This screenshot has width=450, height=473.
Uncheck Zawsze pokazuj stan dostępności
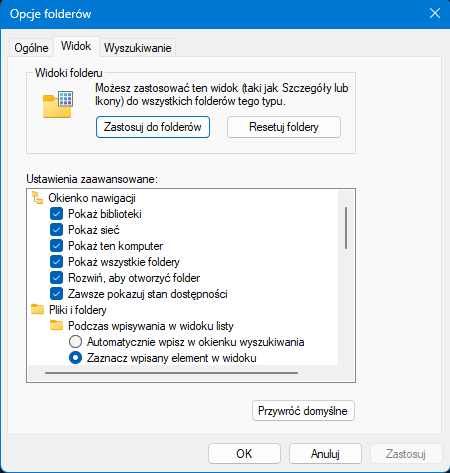pos(56,294)
